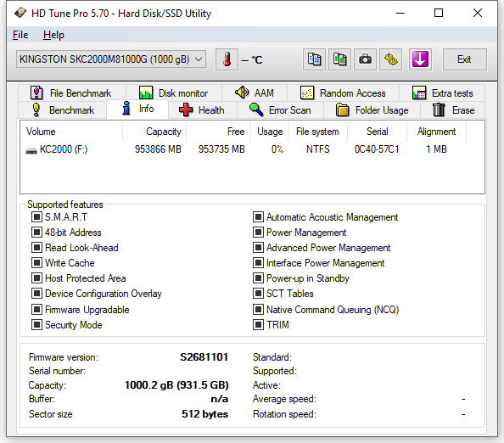The image size is (504, 443).
Task: Click the copy screenshot to clipboard icon
Action: [339, 59]
